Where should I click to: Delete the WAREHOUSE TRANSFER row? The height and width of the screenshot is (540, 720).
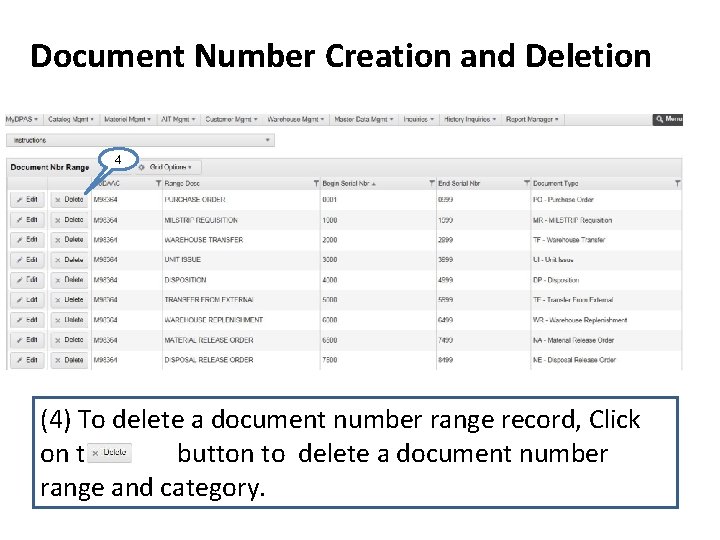pyautogui.click(x=69, y=240)
